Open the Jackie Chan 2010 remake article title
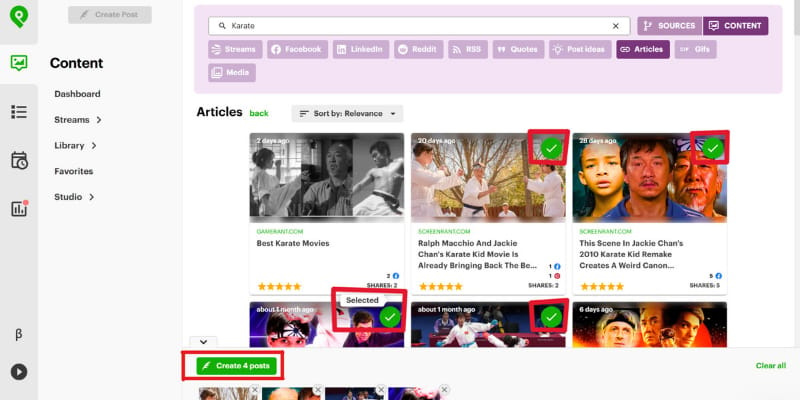This screenshot has height=400, width=800. 631,254
